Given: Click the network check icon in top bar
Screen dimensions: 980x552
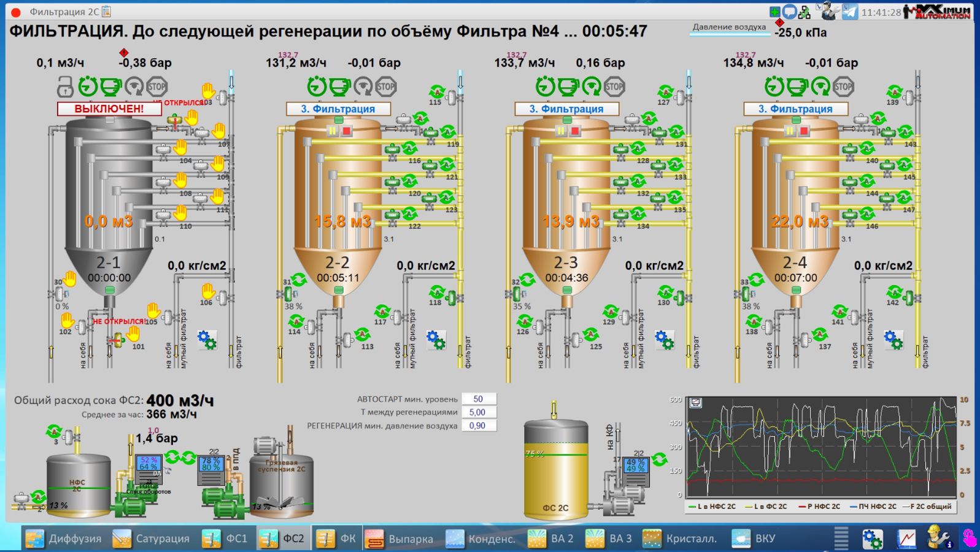Looking at the screenshot, I should tap(805, 12).
